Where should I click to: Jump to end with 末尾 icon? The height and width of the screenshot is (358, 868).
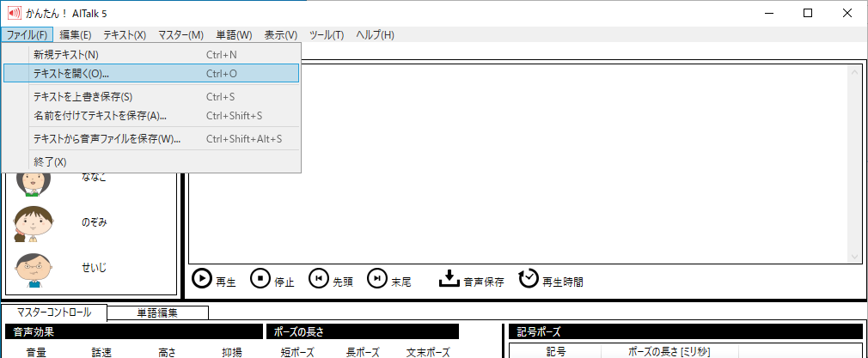pyautogui.click(x=377, y=278)
